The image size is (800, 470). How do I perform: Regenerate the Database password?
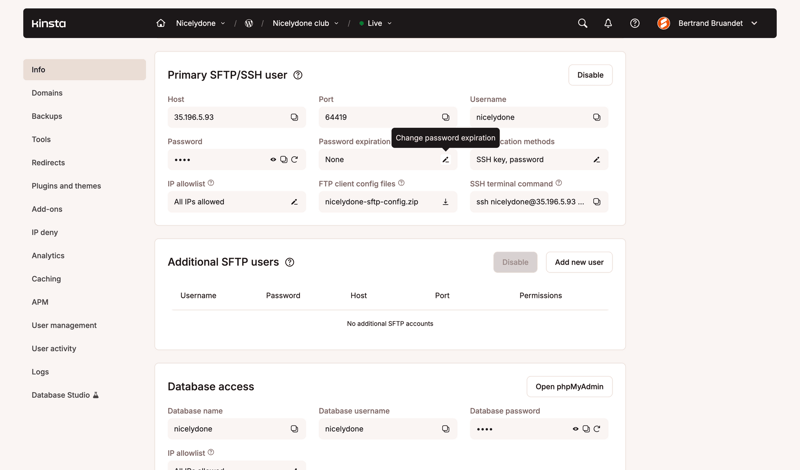(597, 429)
